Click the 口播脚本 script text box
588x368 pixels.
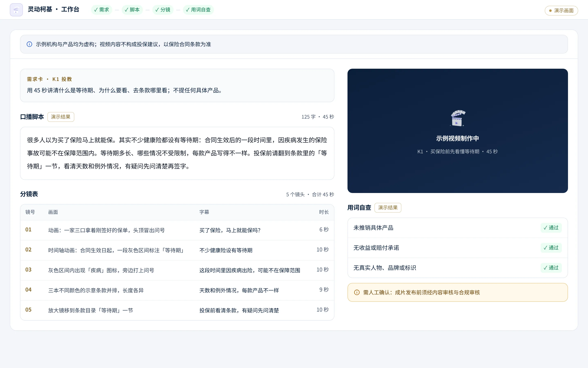[177, 153]
